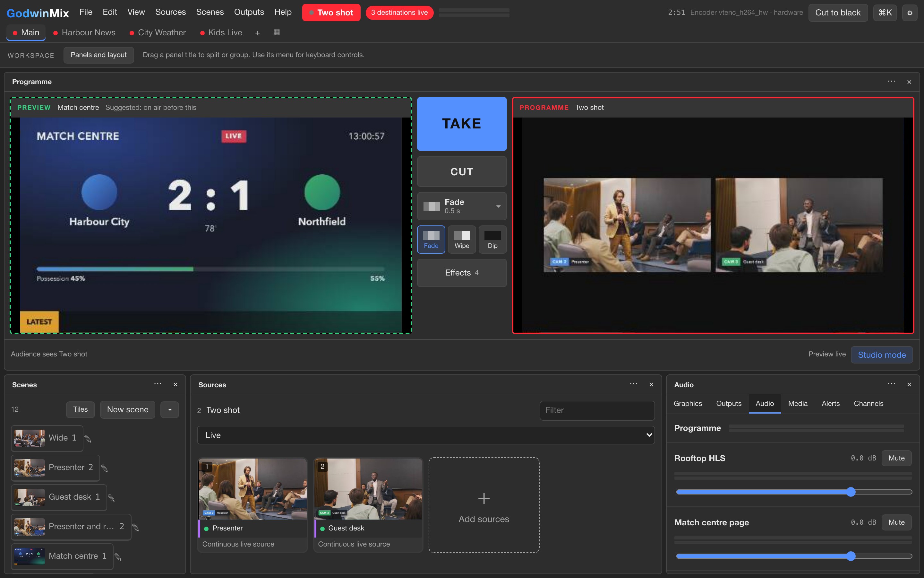924x578 pixels.
Task: Mute the Match centre page channel
Action: (x=896, y=522)
